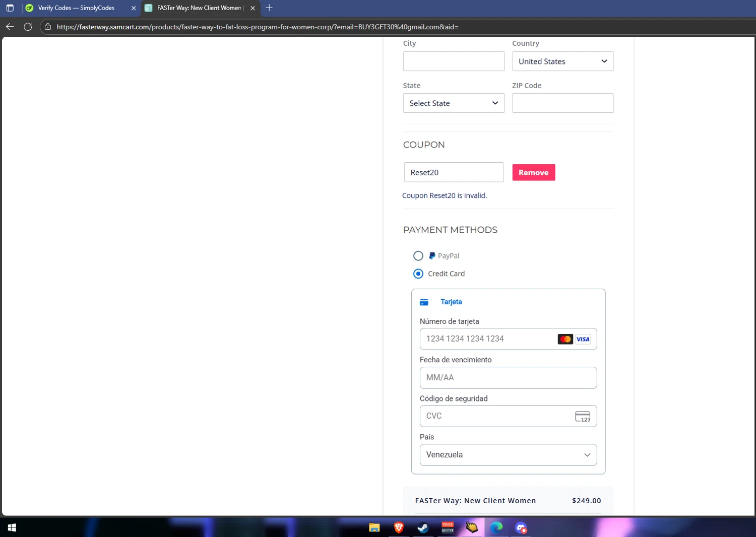
Task: Click the MM/AA expiry date field
Action: 508,378
